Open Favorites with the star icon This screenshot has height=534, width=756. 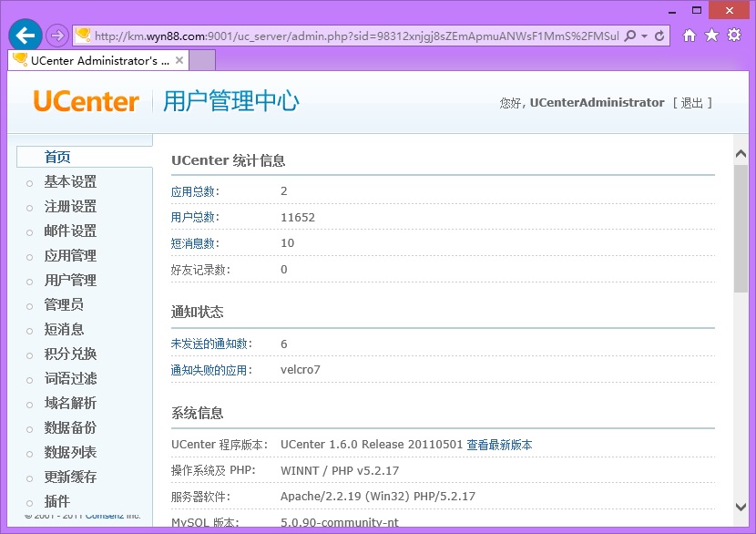(x=711, y=36)
